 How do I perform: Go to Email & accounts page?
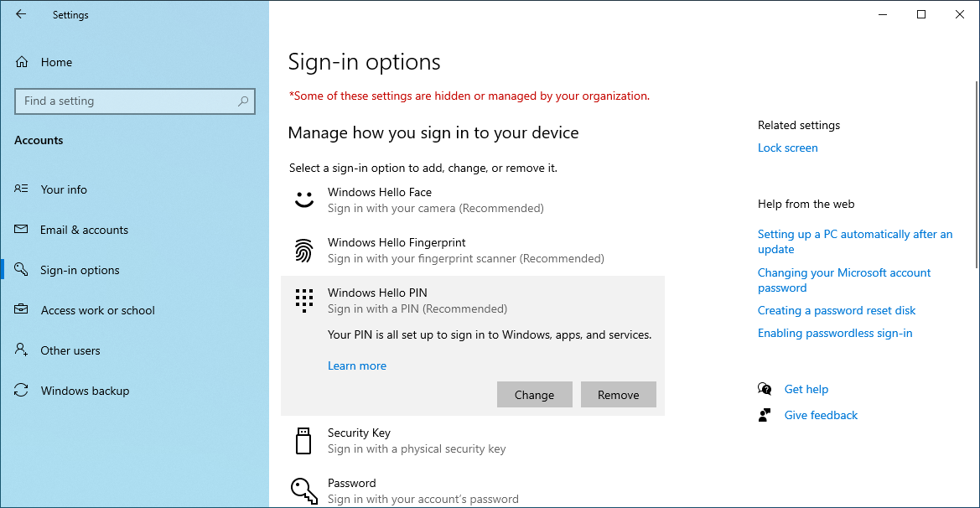point(84,230)
